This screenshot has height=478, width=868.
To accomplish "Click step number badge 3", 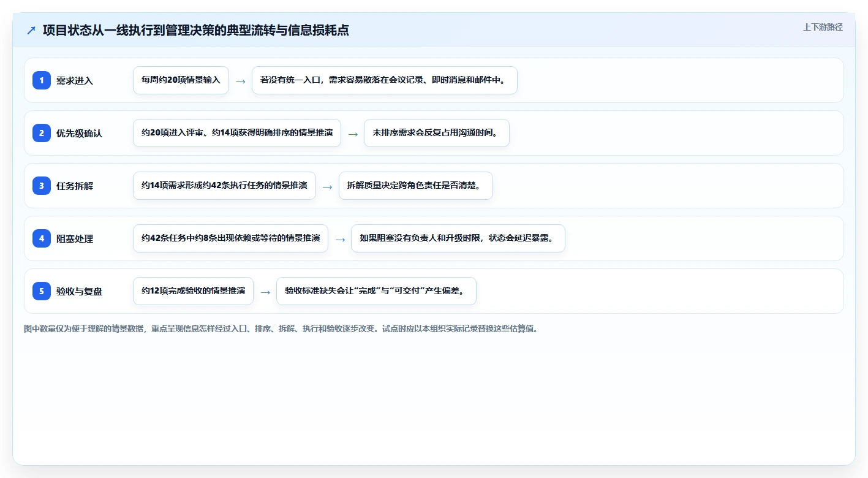I will tap(42, 186).
